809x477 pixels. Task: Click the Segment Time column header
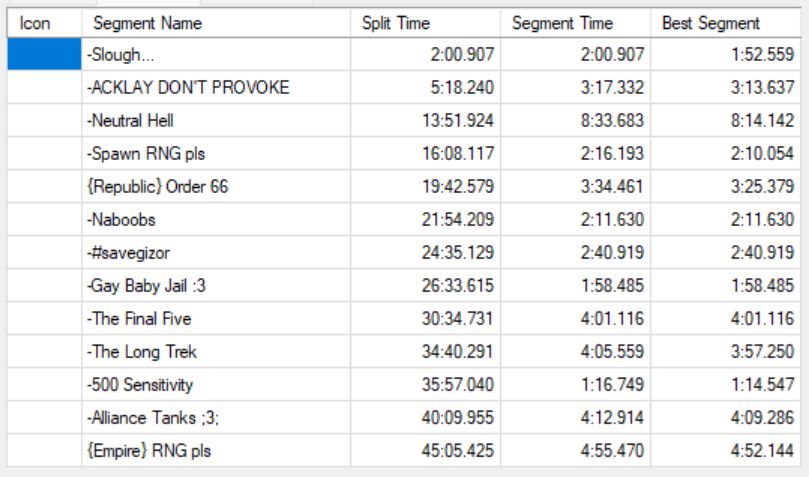point(576,22)
